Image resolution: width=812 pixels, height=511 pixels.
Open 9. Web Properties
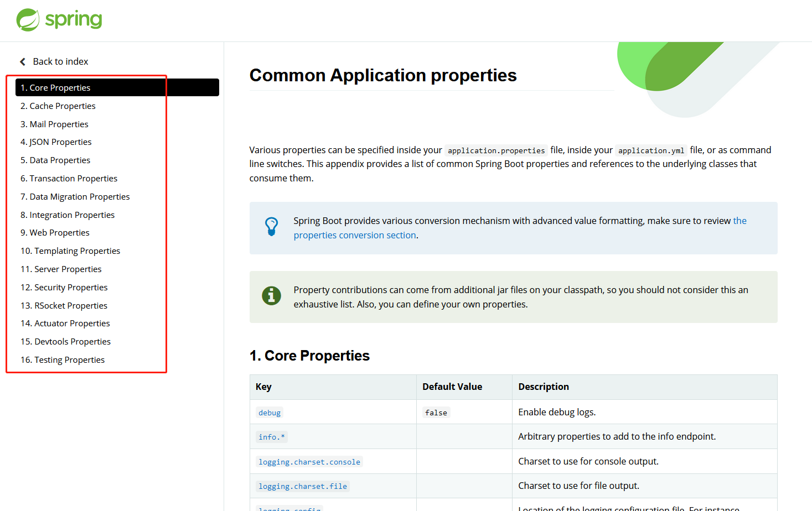[x=55, y=233]
